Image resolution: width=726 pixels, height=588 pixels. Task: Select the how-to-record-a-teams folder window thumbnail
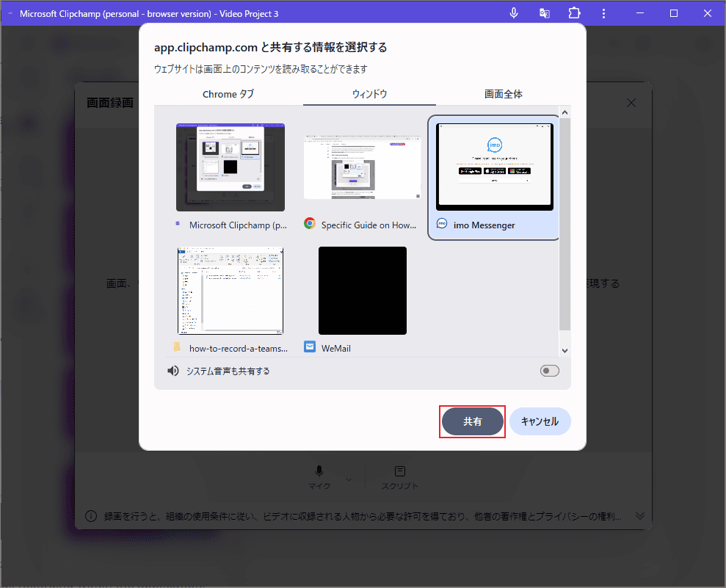pyautogui.click(x=230, y=290)
